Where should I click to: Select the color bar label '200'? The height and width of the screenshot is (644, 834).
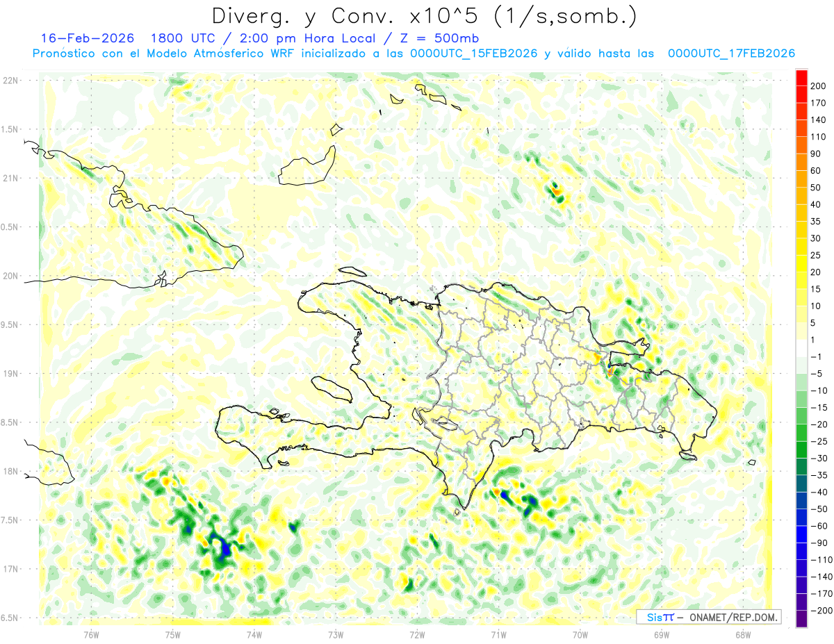pos(818,85)
